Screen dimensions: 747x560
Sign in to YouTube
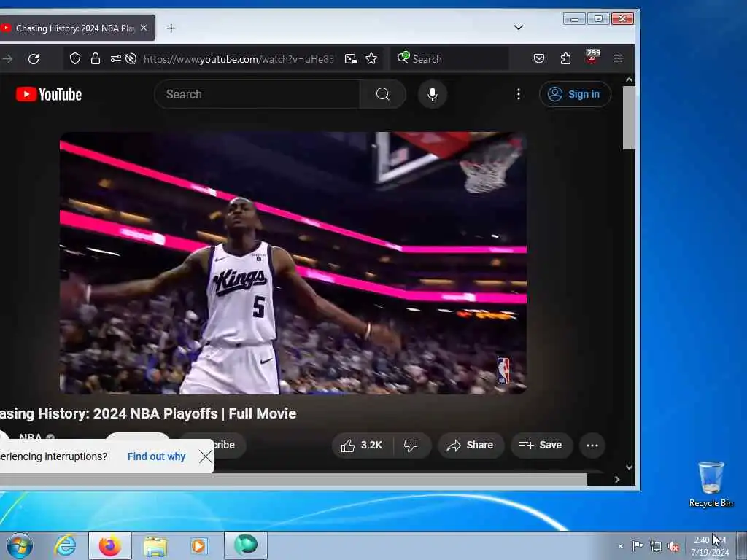pos(575,94)
